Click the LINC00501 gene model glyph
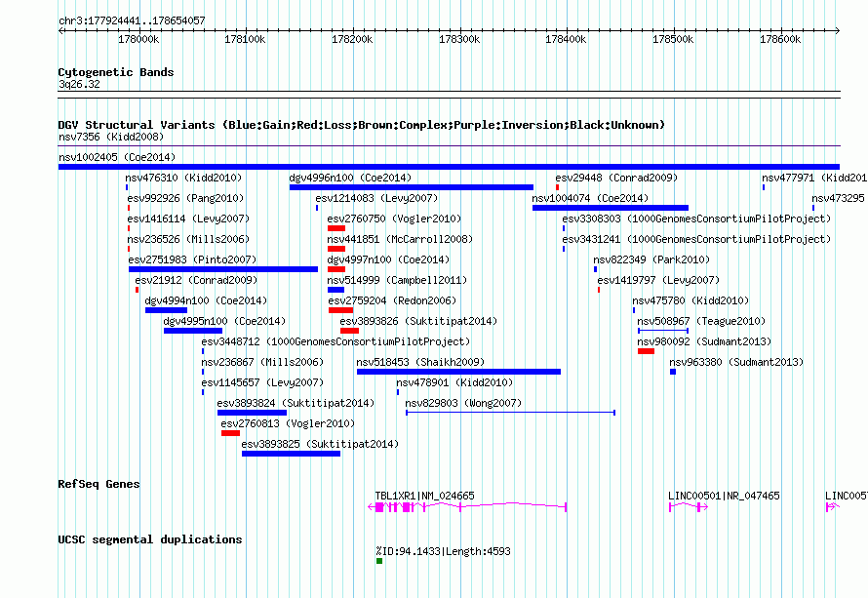The image size is (868, 598). [x=689, y=506]
